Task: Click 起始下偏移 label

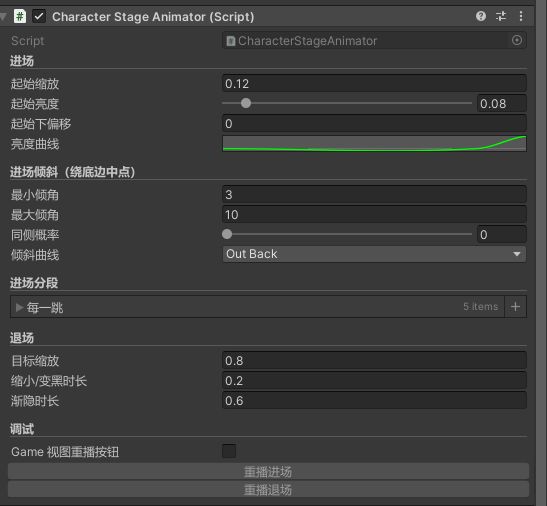Action: click(41, 124)
